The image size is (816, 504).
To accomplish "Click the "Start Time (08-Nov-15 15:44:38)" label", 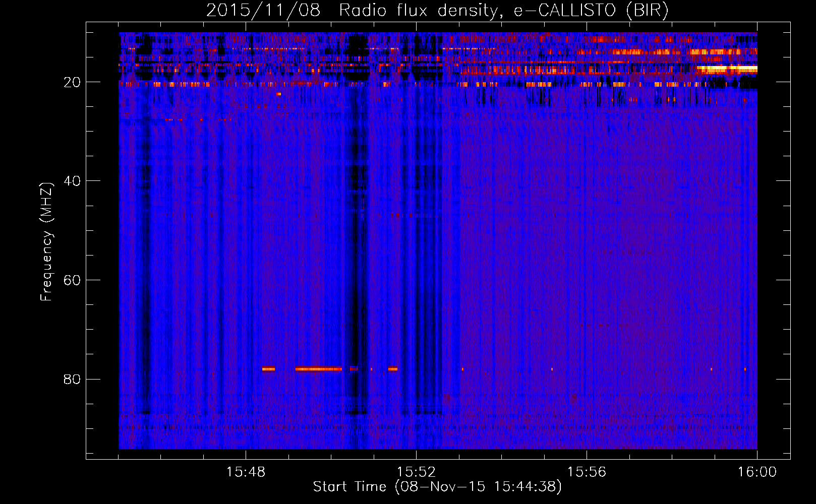I will coord(437,487).
